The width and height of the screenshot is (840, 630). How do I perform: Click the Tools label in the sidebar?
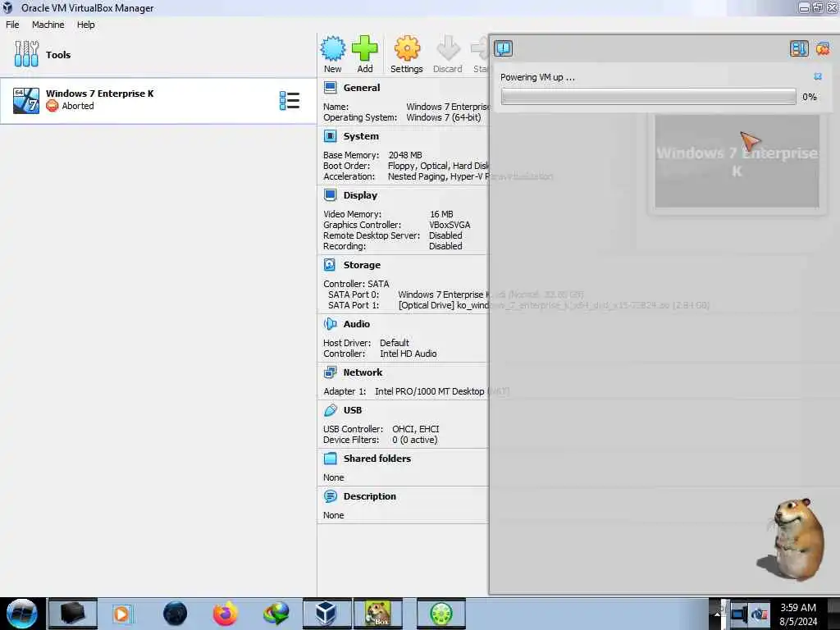click(58, 55)
